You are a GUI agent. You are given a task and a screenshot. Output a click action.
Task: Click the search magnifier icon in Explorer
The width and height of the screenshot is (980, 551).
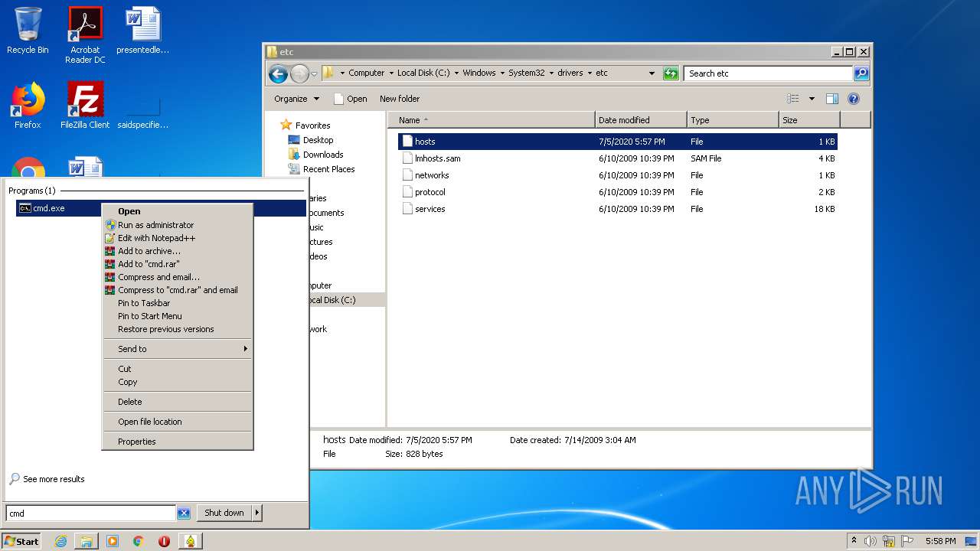pyautogui.click(x=861, y=73)
